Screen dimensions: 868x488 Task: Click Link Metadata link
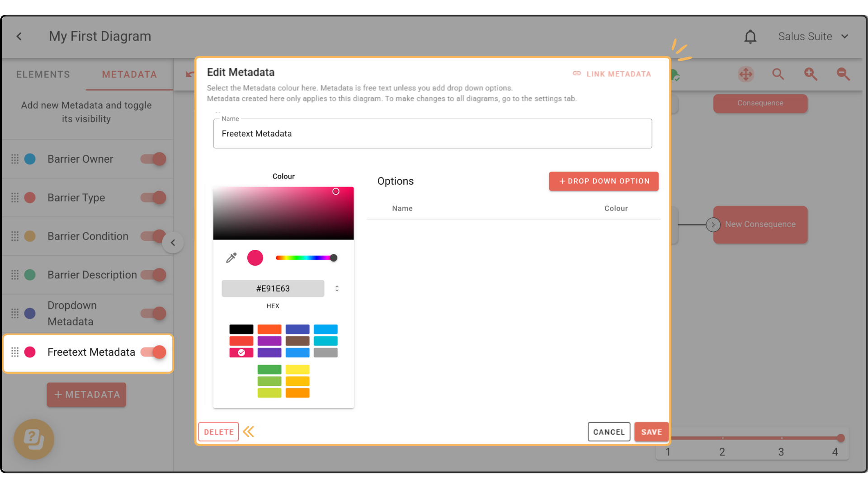pyautogui.click(x=612, y=74)
